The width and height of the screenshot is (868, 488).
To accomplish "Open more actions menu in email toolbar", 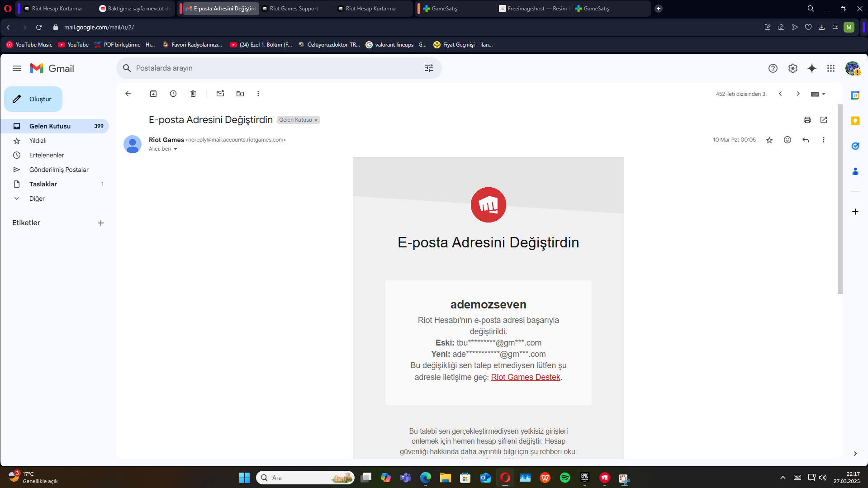I will [x=258, y=94].
